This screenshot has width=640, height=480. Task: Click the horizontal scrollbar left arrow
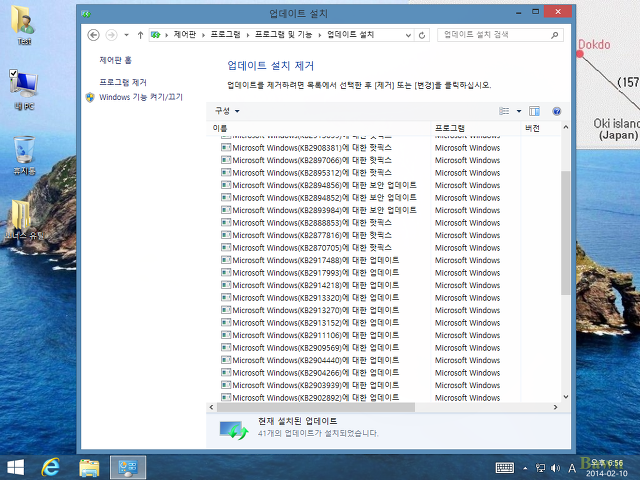coord(211,407)
